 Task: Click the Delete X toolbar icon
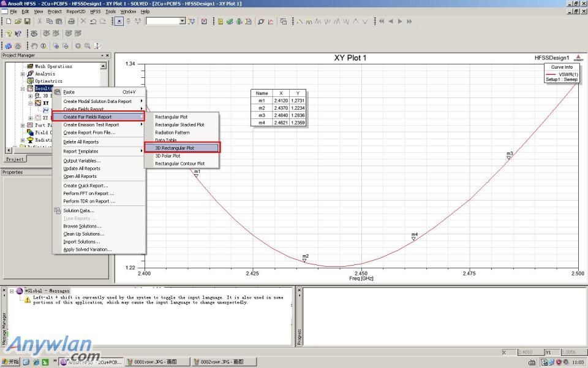click(x=83, y=21)
